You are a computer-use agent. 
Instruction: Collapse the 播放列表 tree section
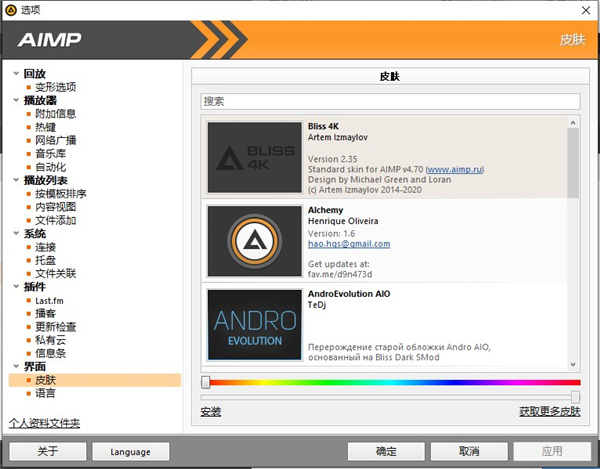[16, 180]
